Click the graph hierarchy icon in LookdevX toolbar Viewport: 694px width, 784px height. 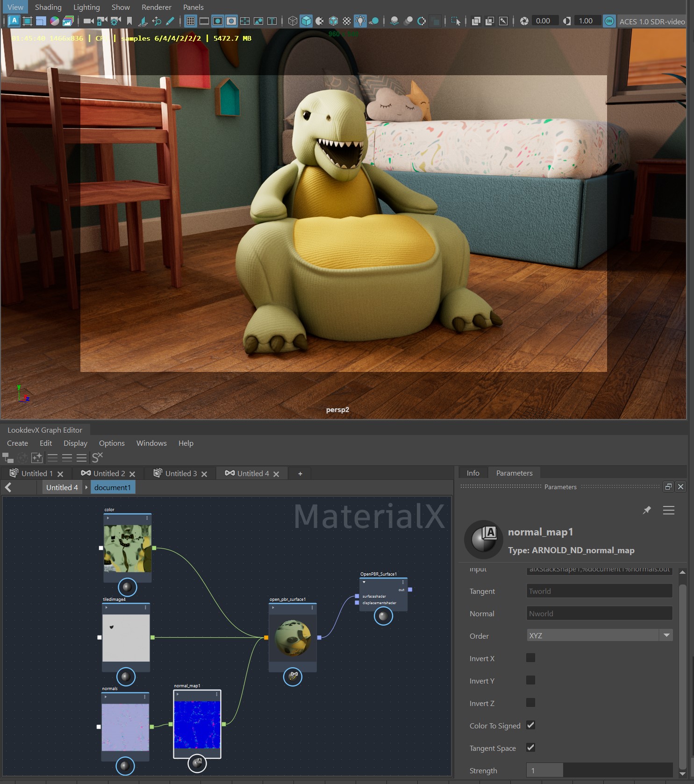point(8,457)
